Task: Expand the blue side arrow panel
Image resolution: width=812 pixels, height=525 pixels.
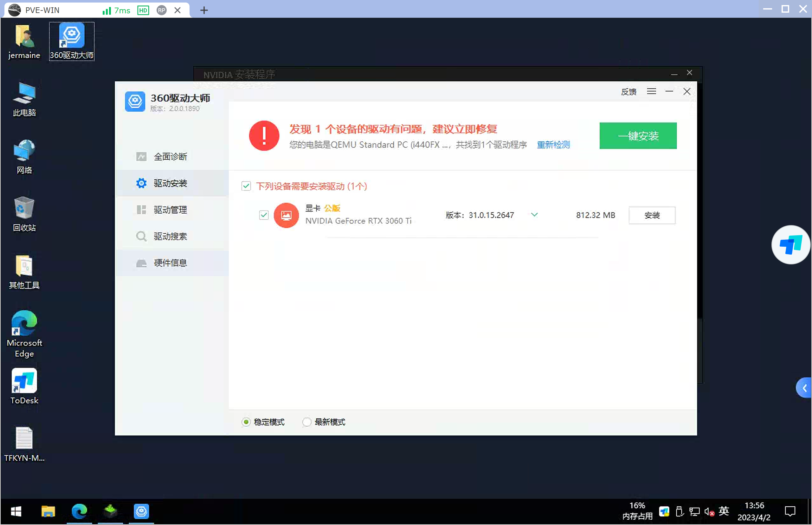Action: pyautogui.click(x=804, y=388)
